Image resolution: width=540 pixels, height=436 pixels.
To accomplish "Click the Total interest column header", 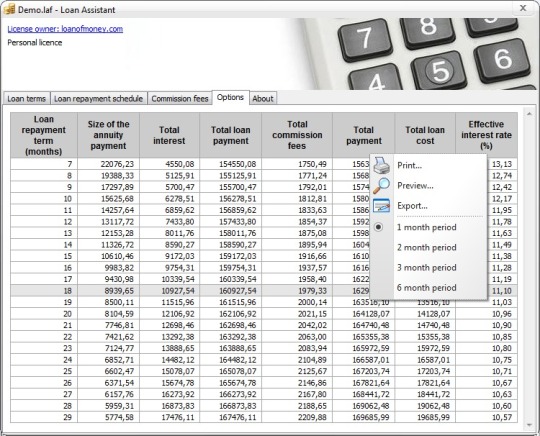I will [169, 135].
